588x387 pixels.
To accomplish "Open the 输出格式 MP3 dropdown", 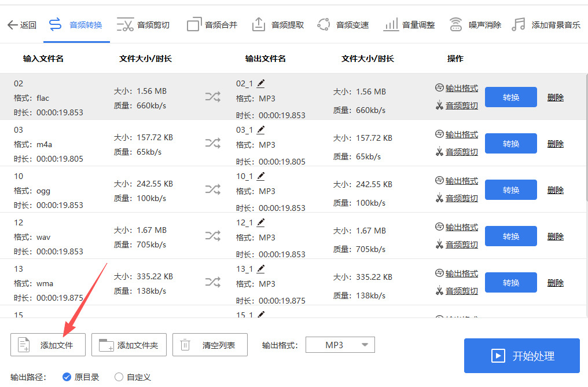I will 340,345.
